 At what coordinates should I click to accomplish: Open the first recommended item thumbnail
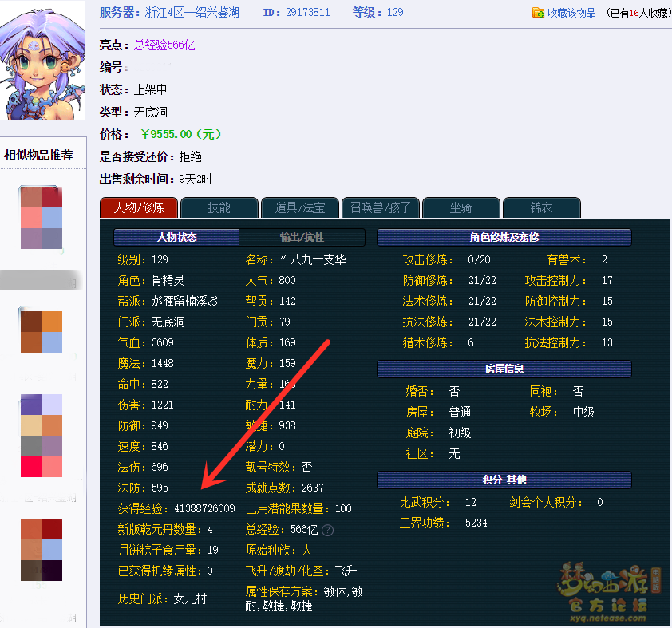42,218
